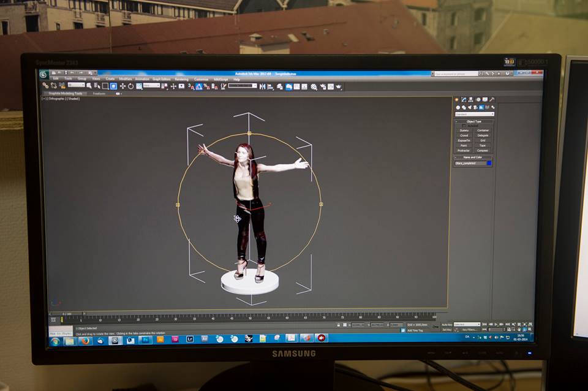Create a Dummy helper via its button
This screenshot has width=588, height=391.
pos(464,130)
